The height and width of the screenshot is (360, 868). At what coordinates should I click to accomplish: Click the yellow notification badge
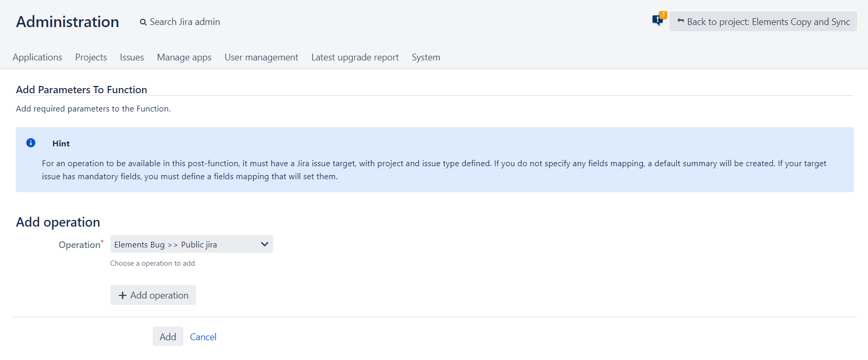(x=663, y=15)
